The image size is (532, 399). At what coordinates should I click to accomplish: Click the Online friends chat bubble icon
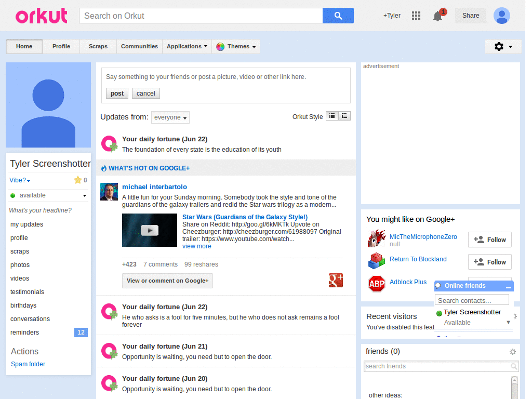click(438, 286)
